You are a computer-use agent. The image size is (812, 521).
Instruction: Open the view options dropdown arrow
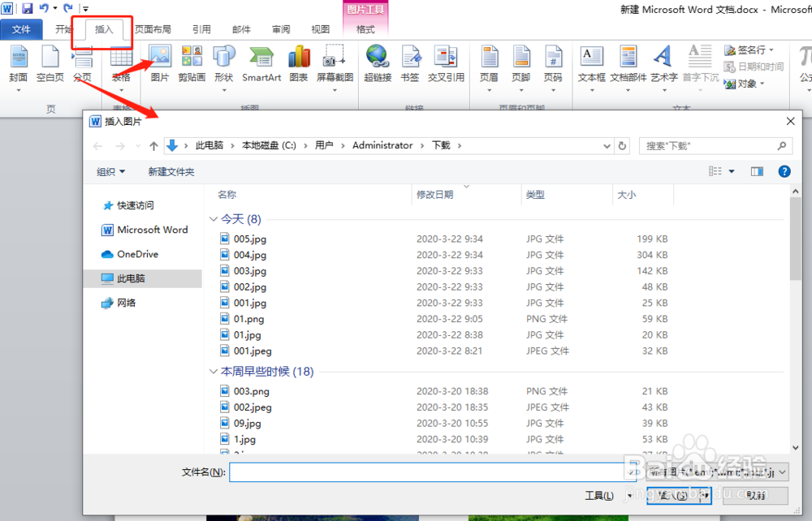732,171
